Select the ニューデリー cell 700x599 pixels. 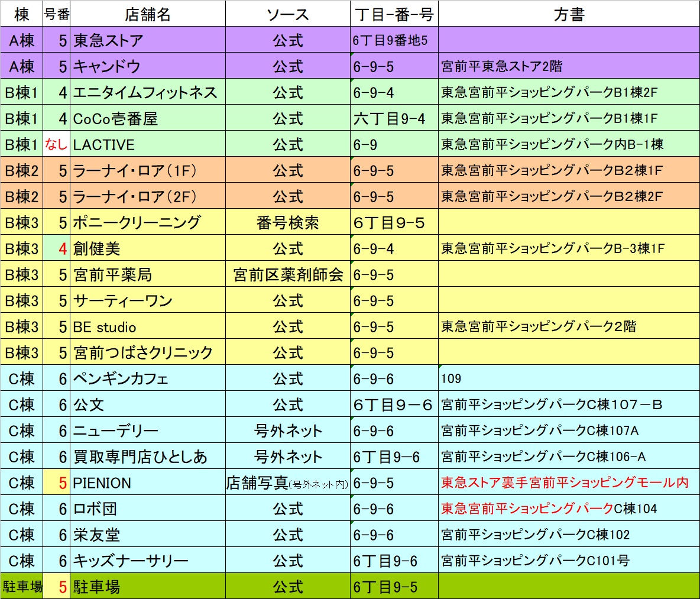point(148,430)
